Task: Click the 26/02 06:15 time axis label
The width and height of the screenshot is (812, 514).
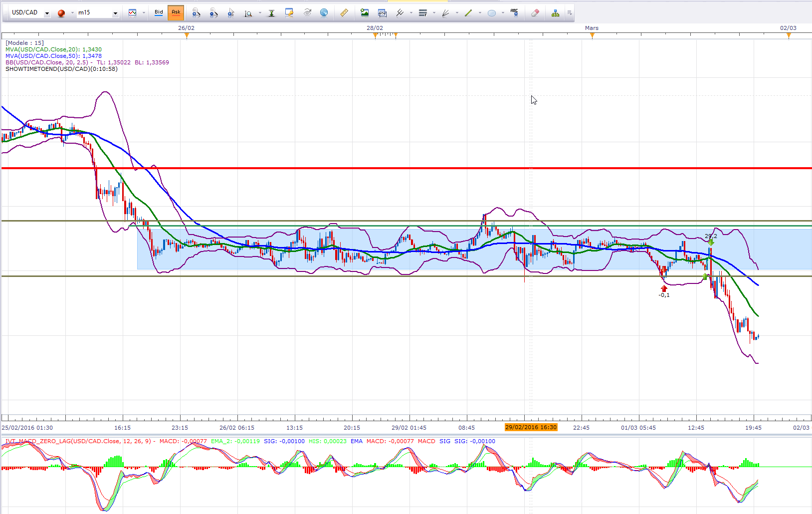Action: tap(237, 428)
